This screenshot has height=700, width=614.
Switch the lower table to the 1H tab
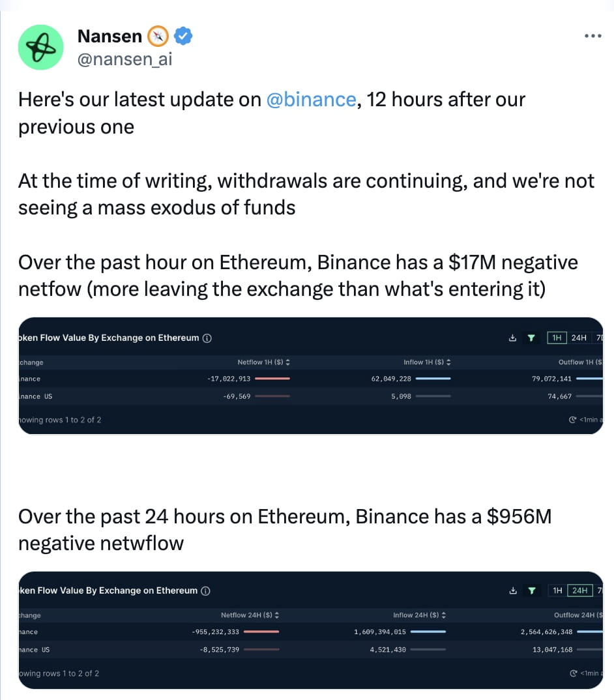(x=557, y=591)
